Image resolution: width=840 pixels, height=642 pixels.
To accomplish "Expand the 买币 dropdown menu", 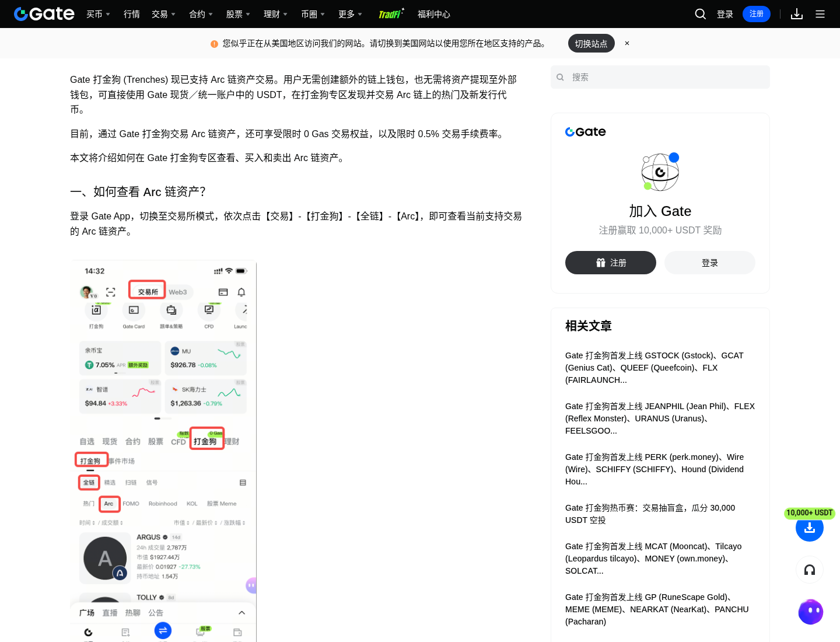I will 98,14.
